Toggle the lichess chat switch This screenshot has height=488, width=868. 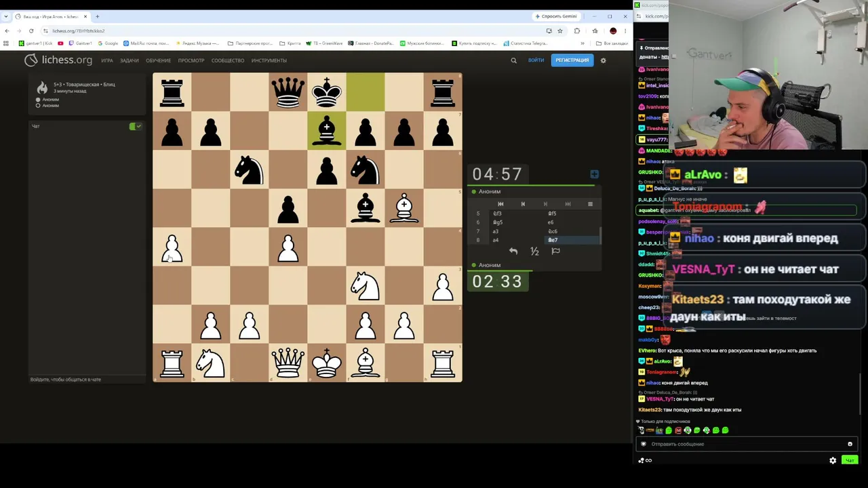[136, 126]
